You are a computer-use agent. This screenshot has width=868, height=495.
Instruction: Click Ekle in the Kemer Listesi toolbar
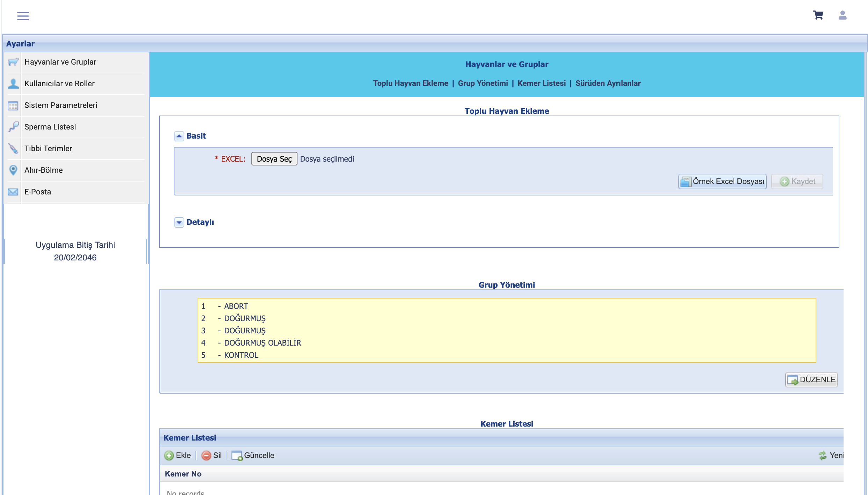click(178, 456)
